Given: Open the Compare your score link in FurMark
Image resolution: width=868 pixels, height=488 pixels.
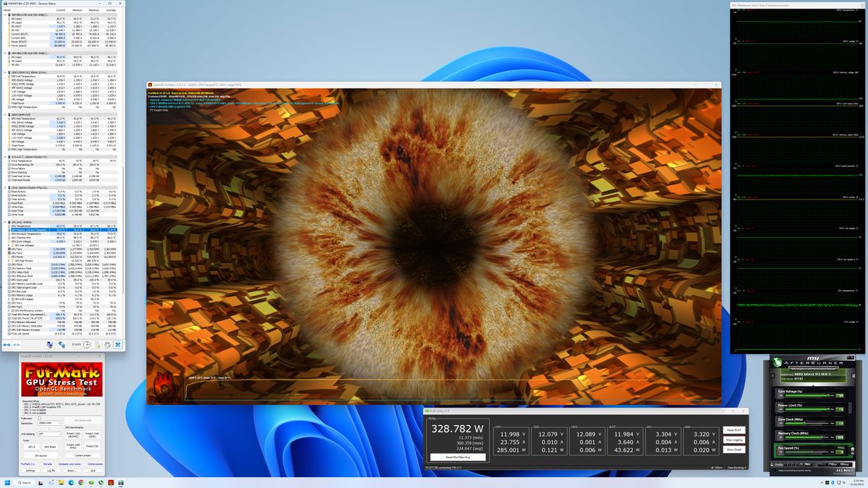Looking at the screenshot, I should coord(70,464).
